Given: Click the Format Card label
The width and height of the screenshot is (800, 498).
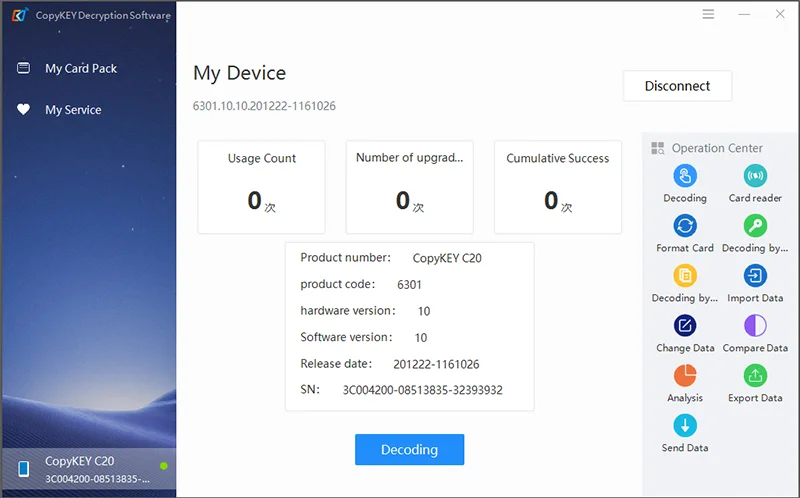Looking at the screenshot, I should click(685, 248).
